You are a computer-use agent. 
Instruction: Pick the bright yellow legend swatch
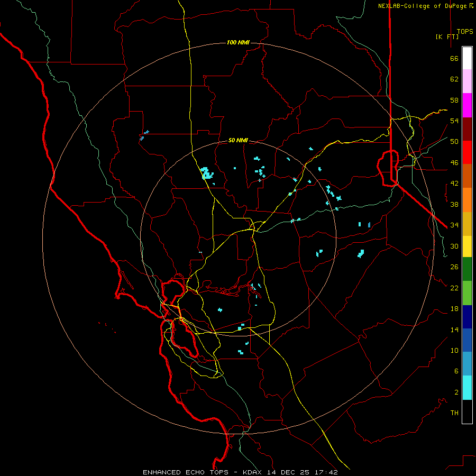[467, 246]
